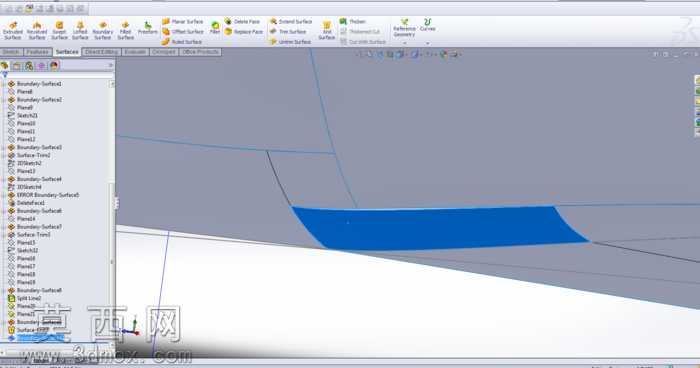Choose the Extend Surface command
Image resolution: width=700 pixels, height=368 pixels.
(291, 21)
